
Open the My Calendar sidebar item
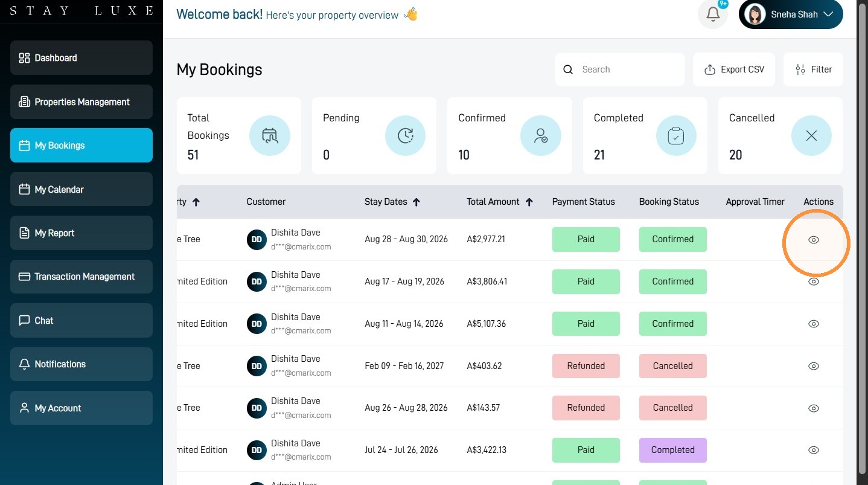pos(81,189)
